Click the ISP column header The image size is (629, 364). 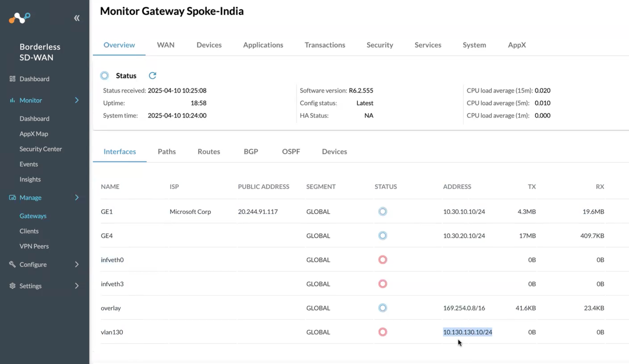coord(174,187)
